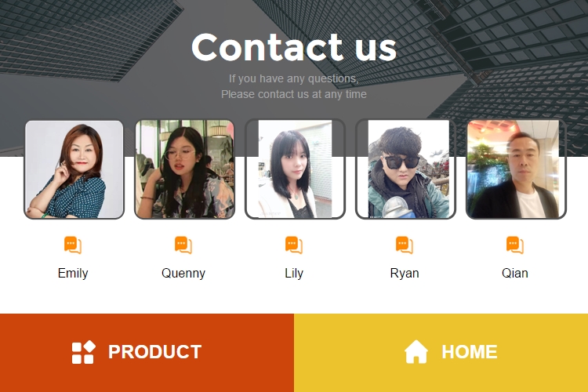This screenshot has width=588, height=392.
Task: Click Lily's profile picture
Action: 295,169
